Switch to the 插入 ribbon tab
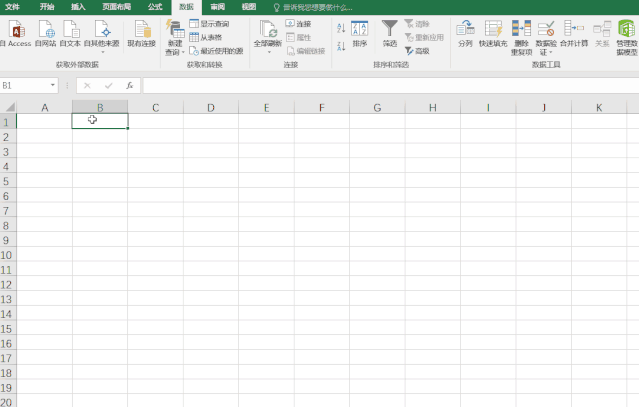The image size is (639, 407). click(x=78, y=7)
